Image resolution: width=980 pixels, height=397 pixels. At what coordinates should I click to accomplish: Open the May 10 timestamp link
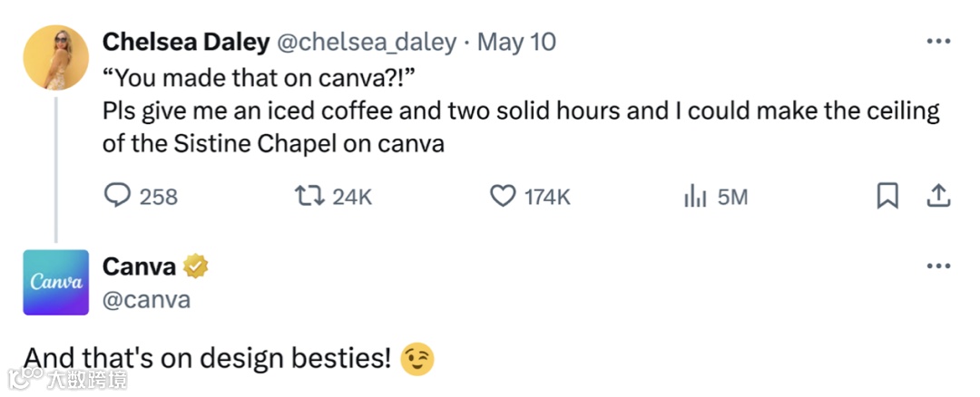516,42
